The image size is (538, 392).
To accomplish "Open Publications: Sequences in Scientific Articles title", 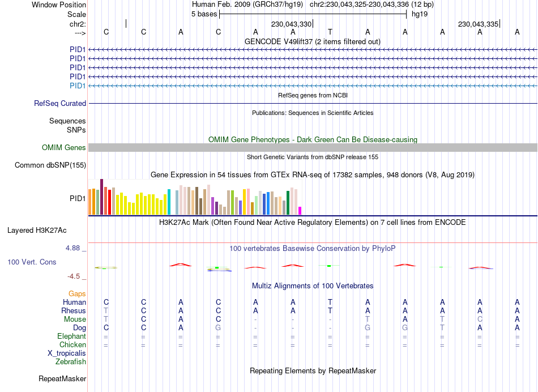I will click(x=313, y=113).
